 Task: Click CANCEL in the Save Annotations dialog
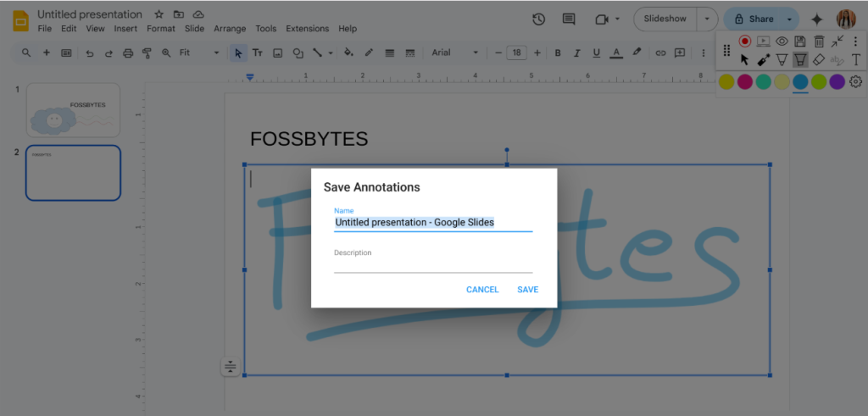click(x=482, y=290)
